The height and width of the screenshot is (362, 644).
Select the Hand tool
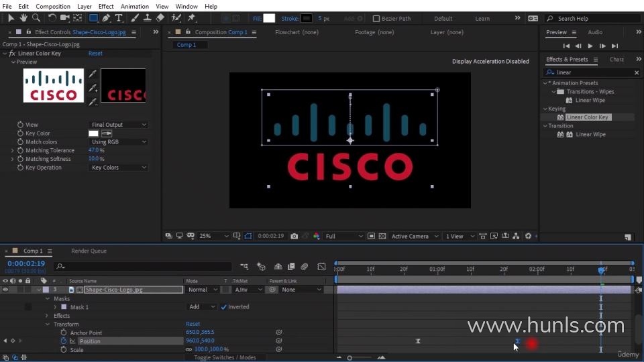[x=24, y=18]
